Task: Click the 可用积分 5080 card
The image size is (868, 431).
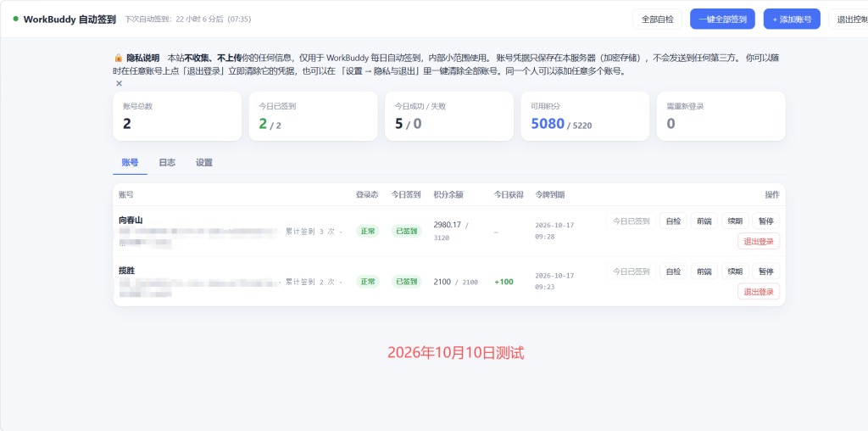Action: tap(585, 116)
